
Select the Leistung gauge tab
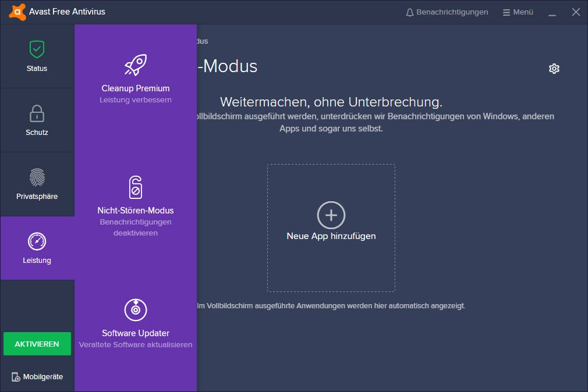(x=37, y=248)
